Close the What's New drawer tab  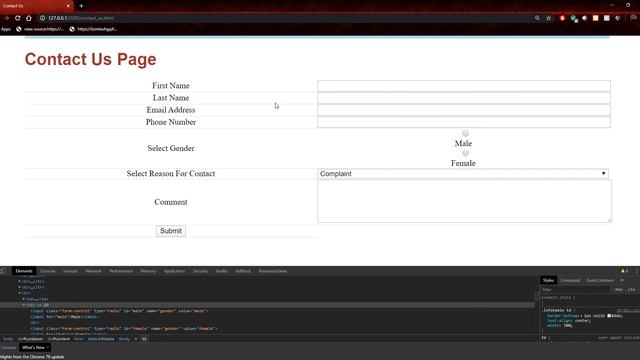tap(48, 347)
